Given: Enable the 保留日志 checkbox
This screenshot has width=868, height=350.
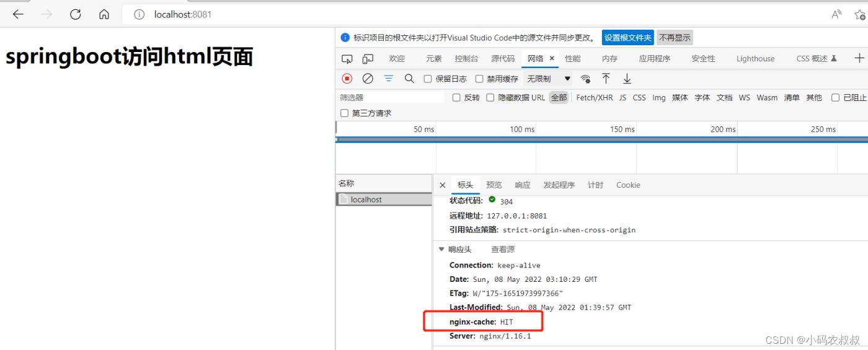Looking at the screenshot, I should pyautogui.click(x=428, y=79).
